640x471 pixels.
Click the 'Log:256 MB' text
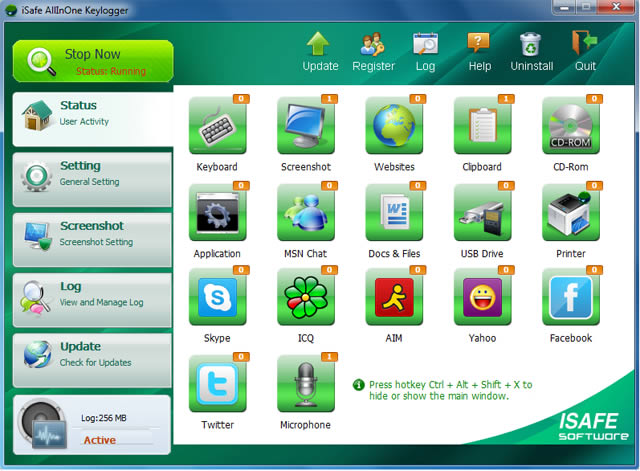pyautogui.click(x=104, y=418)
